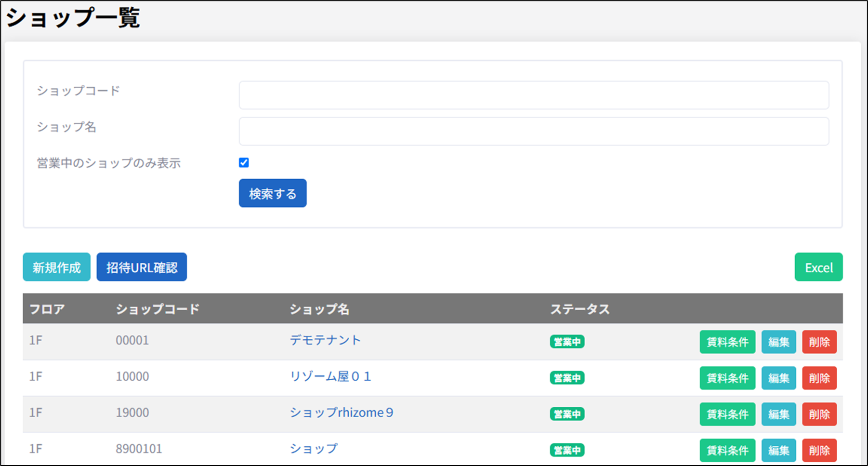The width and height of the screenshot is (868, 466).
Task: Click the 営業中 status badge for デモテナント
Action: (x=567, y=342)
